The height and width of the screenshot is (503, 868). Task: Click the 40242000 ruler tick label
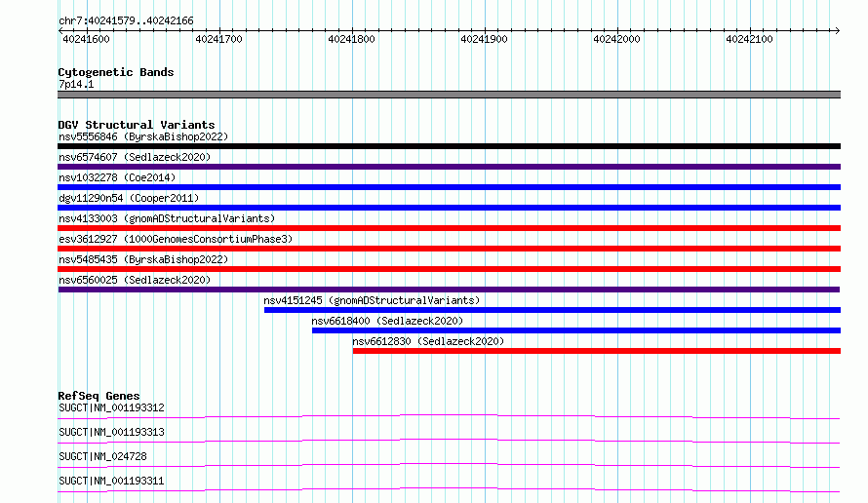pos(616,39)
